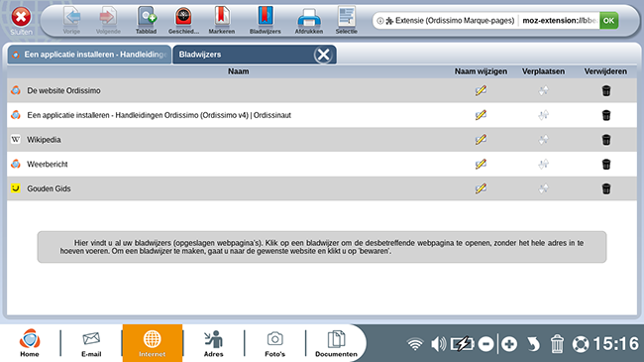Open Foto's application
This screenshot has height=362, width=644.
(x=274, y=343)
